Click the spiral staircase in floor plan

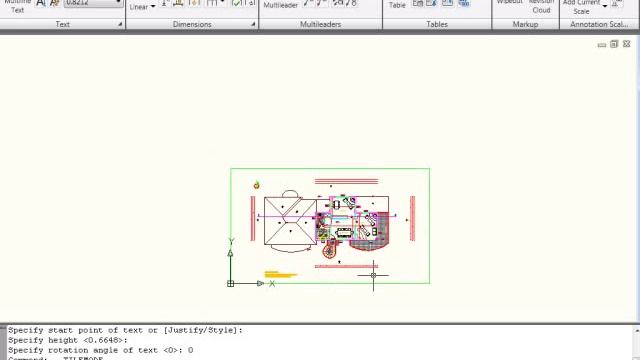coord(329,251)
